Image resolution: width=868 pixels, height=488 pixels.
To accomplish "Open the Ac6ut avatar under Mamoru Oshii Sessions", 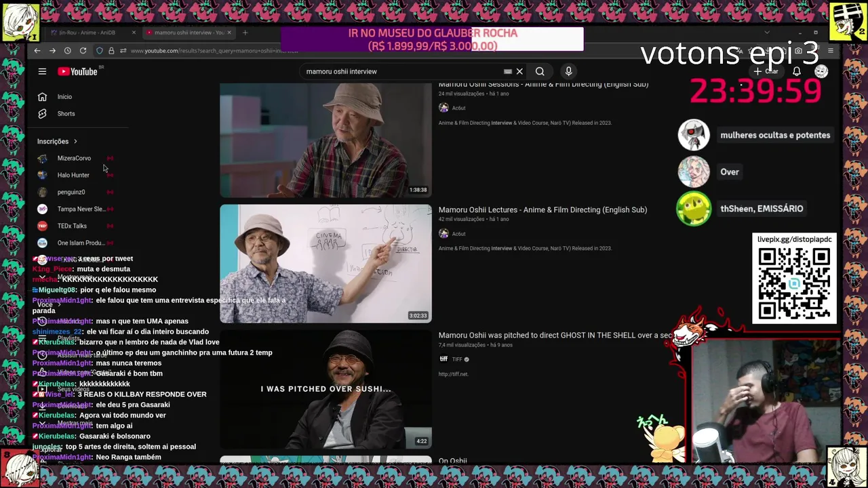I will point(443,108).
